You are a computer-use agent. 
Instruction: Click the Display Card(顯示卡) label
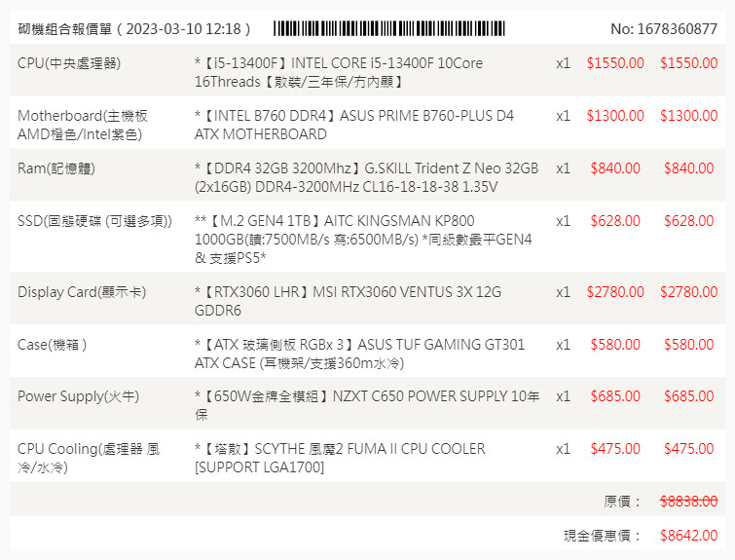pyautogui.click(x=82, y=291)
